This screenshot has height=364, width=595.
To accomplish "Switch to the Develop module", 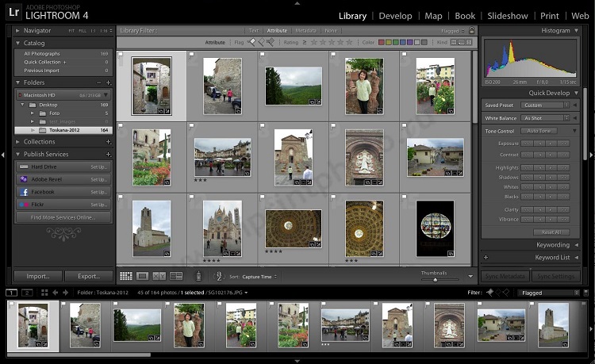I will pyautogui.click(x=395, y=16).
